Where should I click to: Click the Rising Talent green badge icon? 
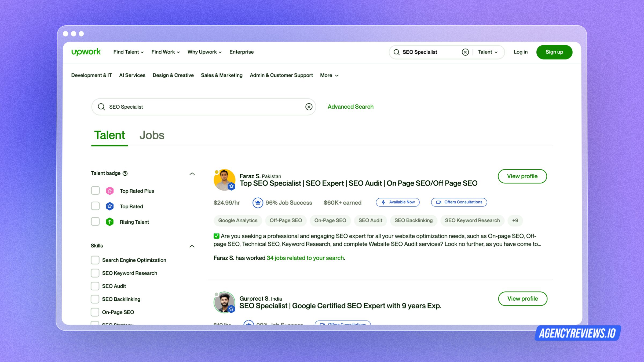[109, 222]
